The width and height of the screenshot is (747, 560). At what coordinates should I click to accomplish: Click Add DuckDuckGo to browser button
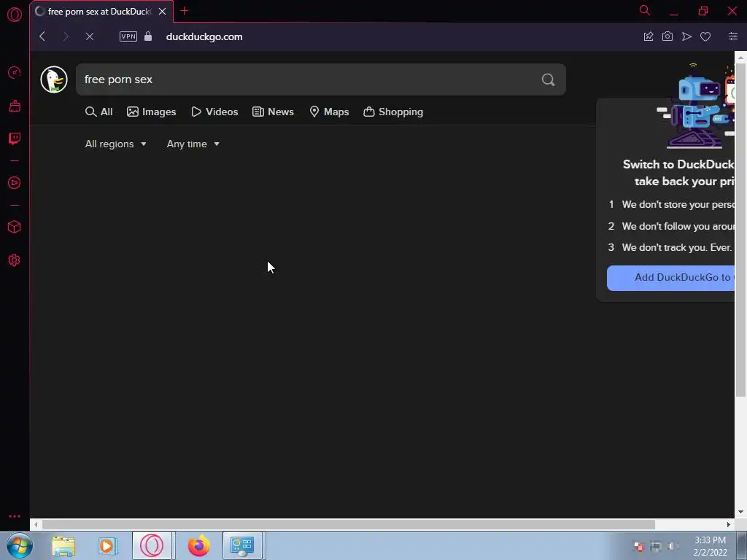[x=671, y=278]
